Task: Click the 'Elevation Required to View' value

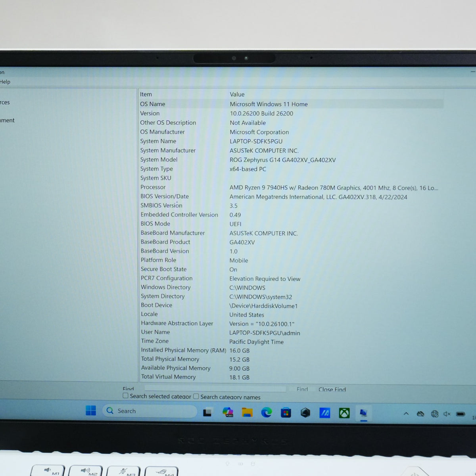Action: tap(265, 279)
